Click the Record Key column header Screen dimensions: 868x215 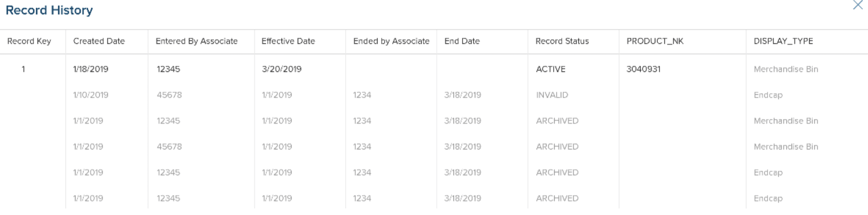29,41
